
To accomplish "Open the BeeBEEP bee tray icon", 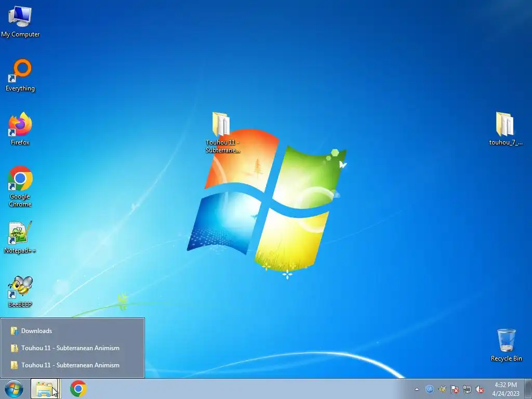I will (x=442, y=389).
